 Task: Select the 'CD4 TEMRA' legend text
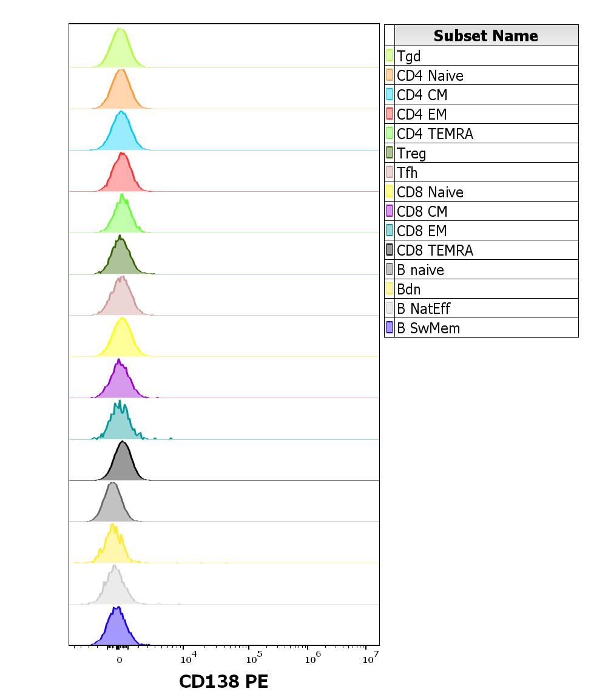(435, 134)
